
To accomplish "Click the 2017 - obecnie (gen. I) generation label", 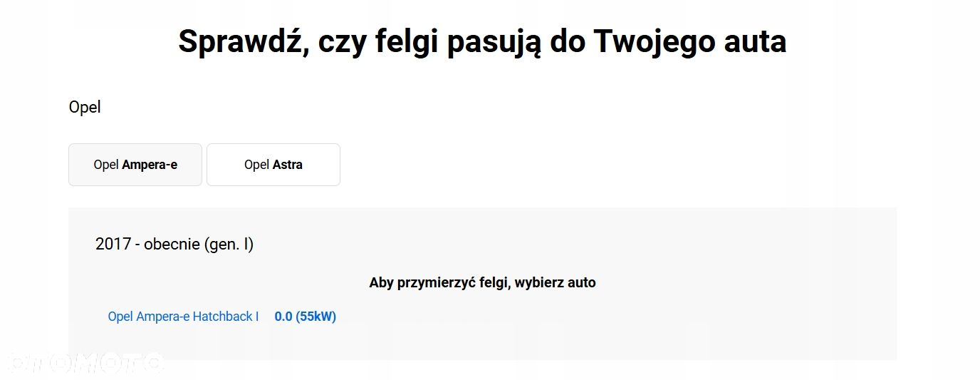I will click(x=174, y=244).
